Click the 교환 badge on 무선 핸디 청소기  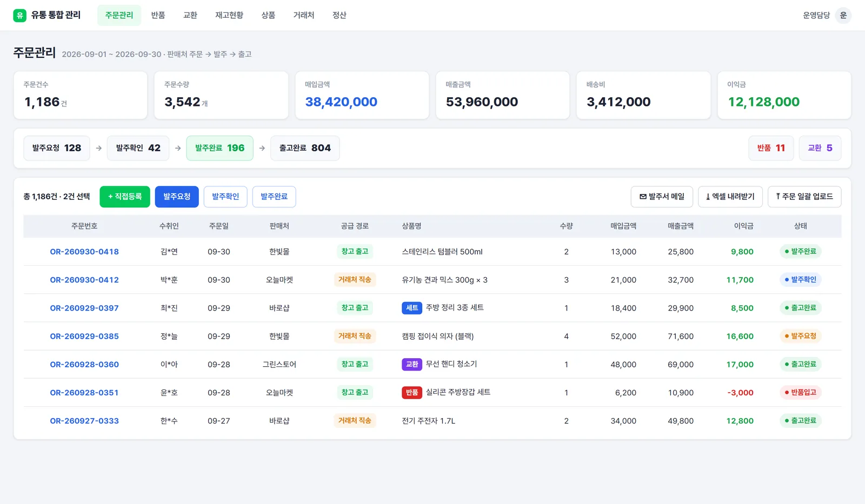pos(412,364)
